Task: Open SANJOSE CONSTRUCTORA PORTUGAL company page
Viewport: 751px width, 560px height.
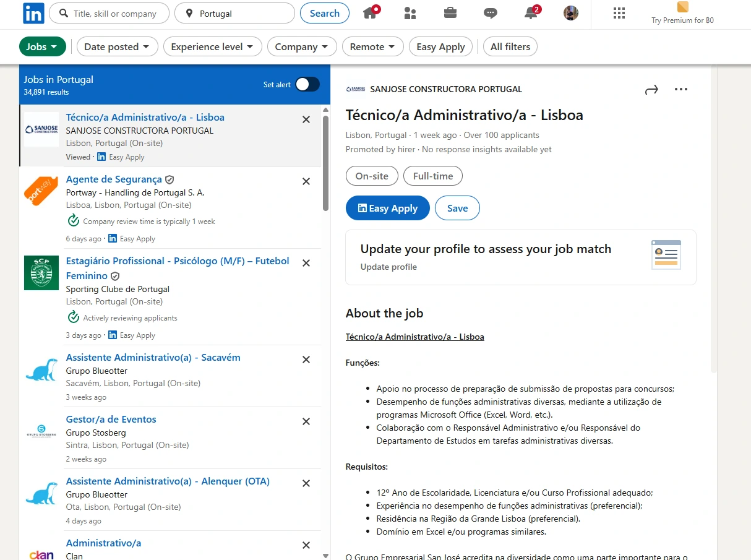Action: point(446,89)
